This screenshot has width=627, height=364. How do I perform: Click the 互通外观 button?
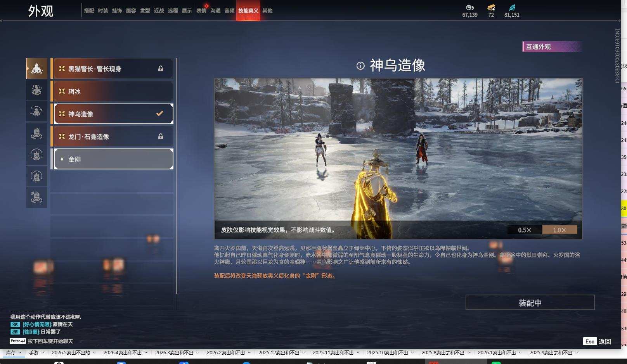552,47
